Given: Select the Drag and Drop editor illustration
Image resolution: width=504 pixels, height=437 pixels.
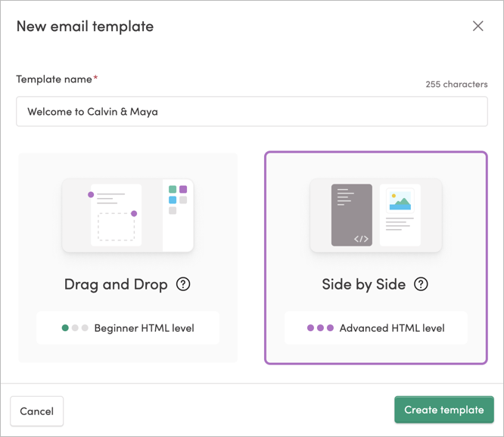Looking at the screenshot, I should point(128,215).
